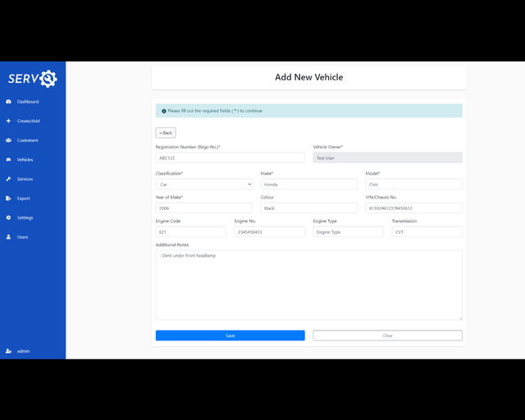
Task: Click the Create/Add plus icon
Action: (x=8, y=121)
